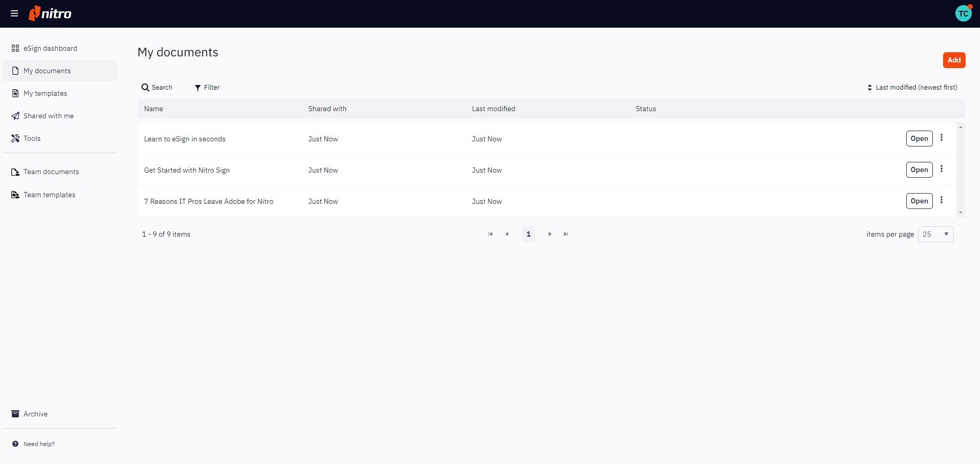Open the hamburger menu icon
This screenshot has width=980, height=464.
(14, 14)
